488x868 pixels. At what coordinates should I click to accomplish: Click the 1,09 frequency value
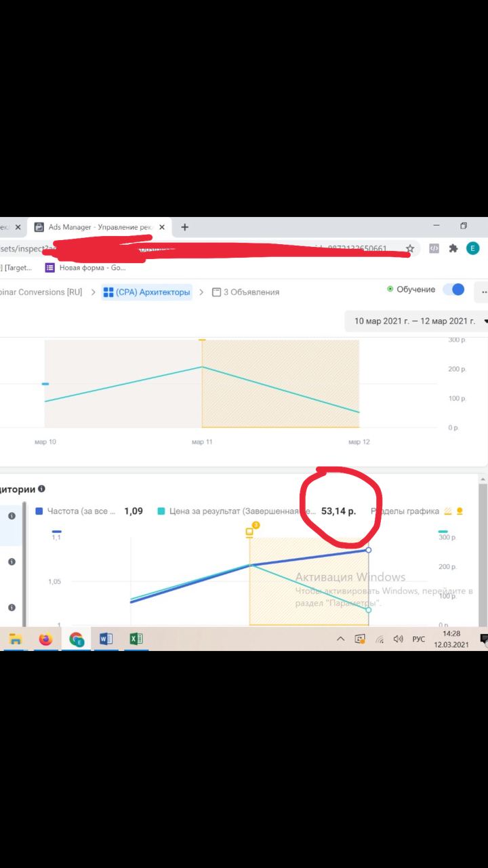pyautogui.click(x=134, y=511)
